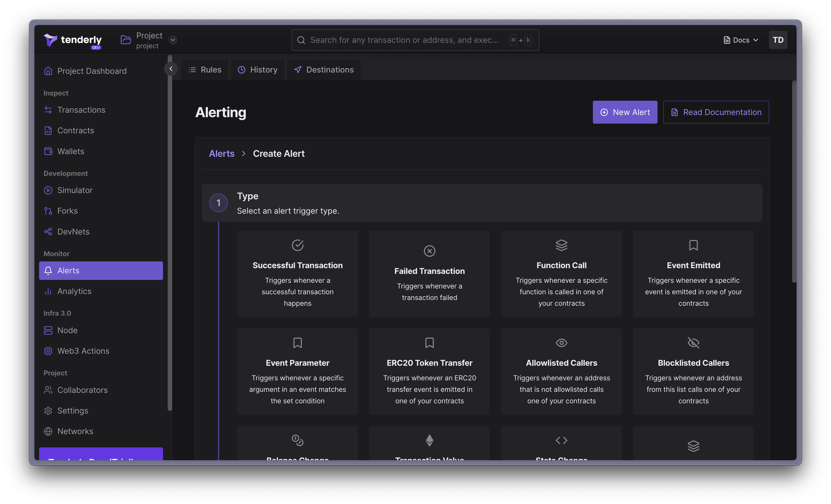This screenshot has height=504, width=831.
Task: Click the Simulator play icon
Action: click(x=48, y=190)
